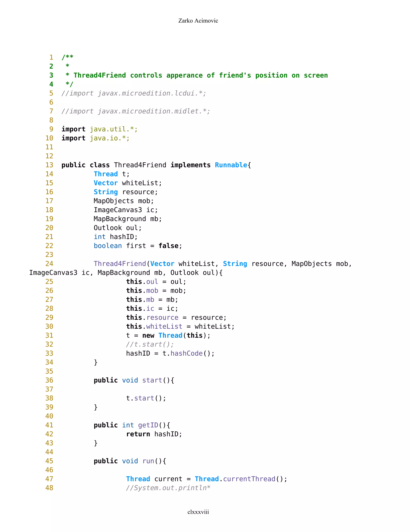The width and height of the screenshot is (411, 532).
Task: Click the statement "t.start();" on line 38
Action: coord(146,398)
